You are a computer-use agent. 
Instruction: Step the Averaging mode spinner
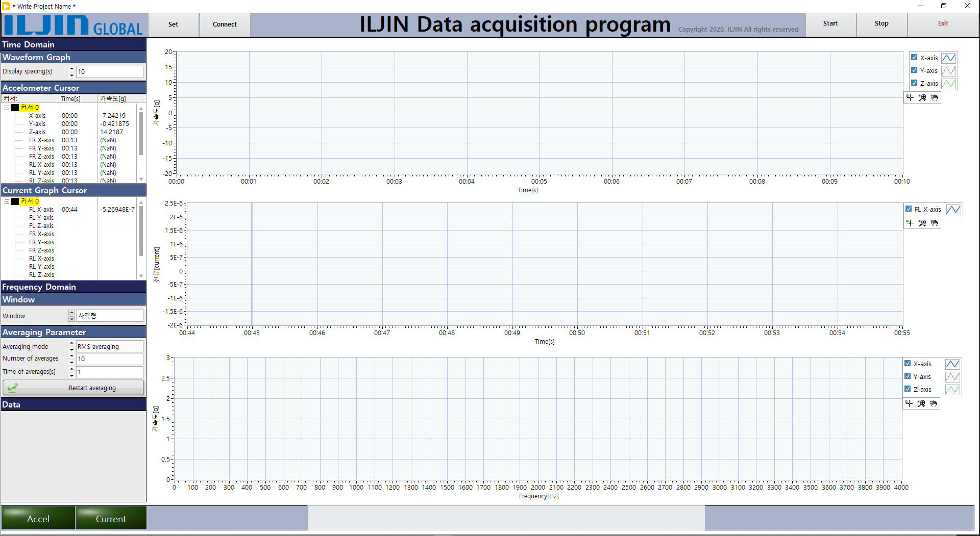(x=71, y=346)
